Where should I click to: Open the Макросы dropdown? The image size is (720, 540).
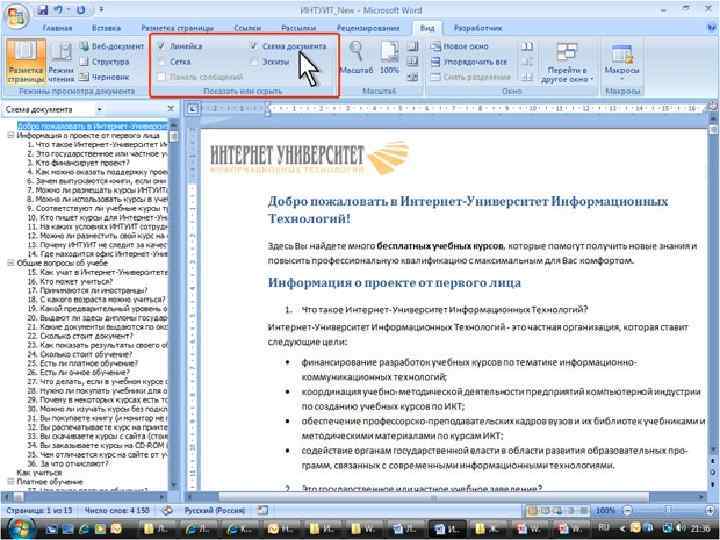tap(622, 60)
